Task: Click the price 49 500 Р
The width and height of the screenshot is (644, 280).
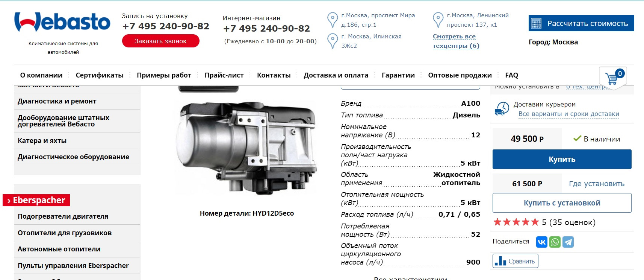Action: (x=527, y=139)
